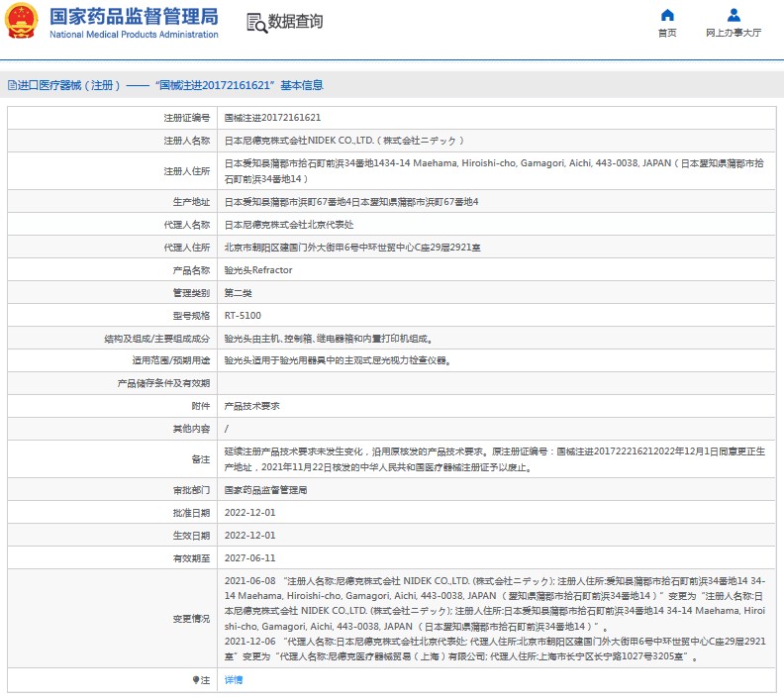Click the home house icon
This screenshot has width=784, height=700.
667,15
